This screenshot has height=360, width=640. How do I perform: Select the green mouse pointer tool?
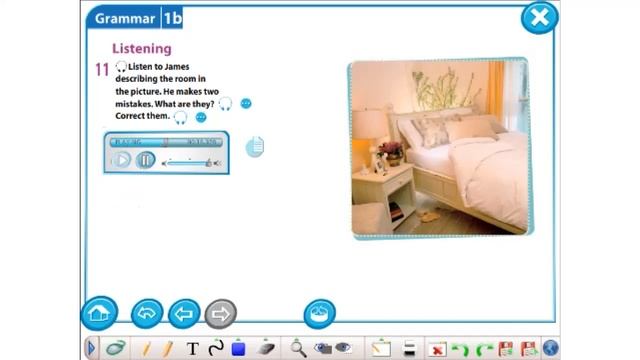pos(116,348)
